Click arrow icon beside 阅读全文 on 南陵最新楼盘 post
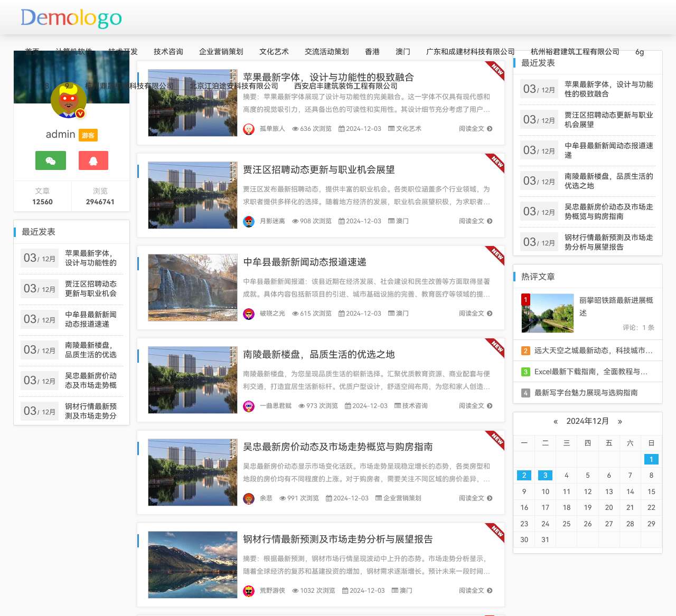This screenshot has height=616, width=676. pyautogui.click(x=490, y=406)
